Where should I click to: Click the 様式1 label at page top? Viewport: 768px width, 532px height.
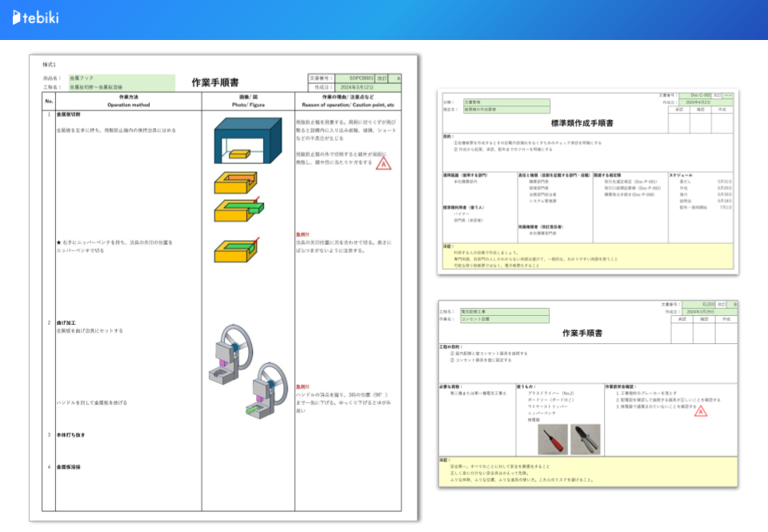coord(49,65)
